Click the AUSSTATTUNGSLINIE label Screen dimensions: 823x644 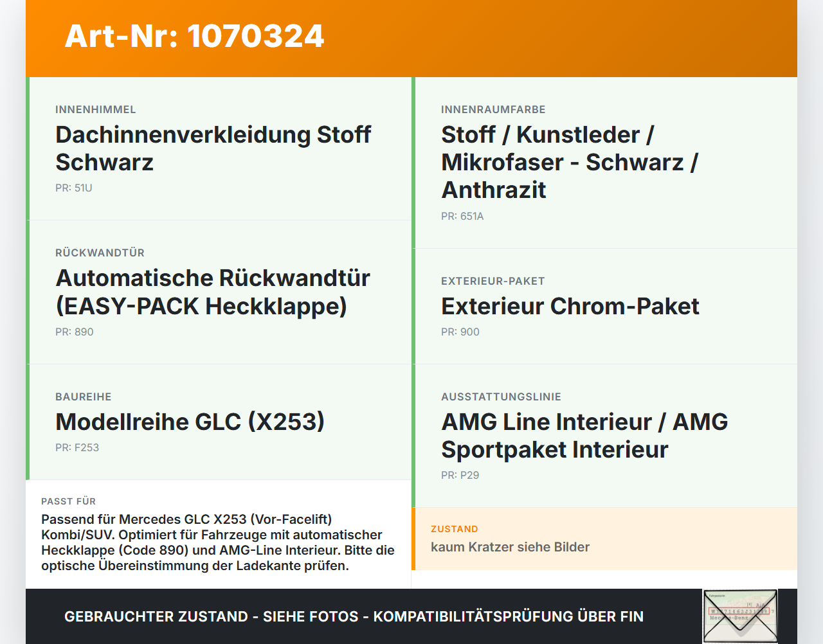pyautogui.click(x=501, y=397)
